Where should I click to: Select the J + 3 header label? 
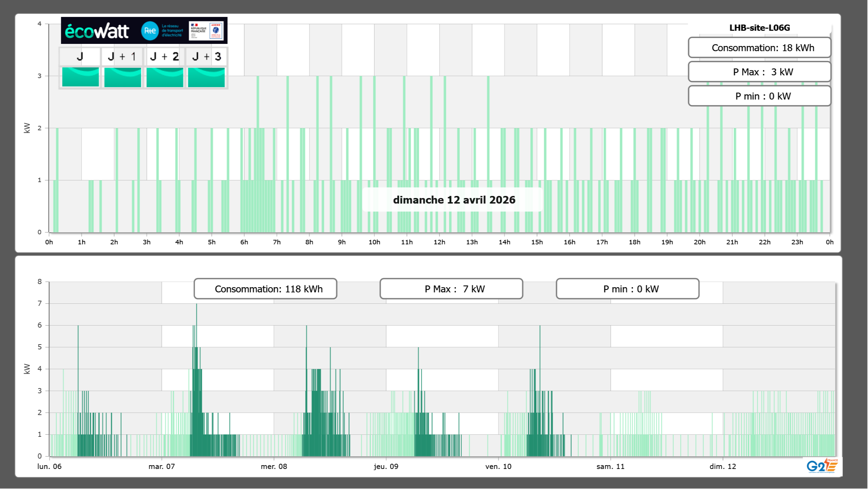tap(206, 56)
